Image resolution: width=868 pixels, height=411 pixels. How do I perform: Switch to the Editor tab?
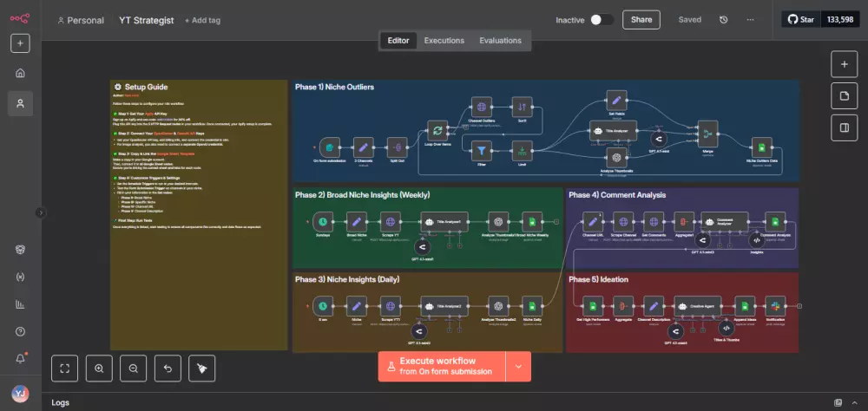(x=398, y=41)
